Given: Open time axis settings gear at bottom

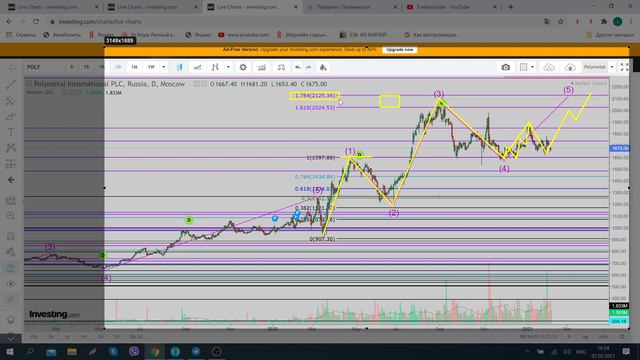Looking at the screenshot, I should tap(622, 337).
